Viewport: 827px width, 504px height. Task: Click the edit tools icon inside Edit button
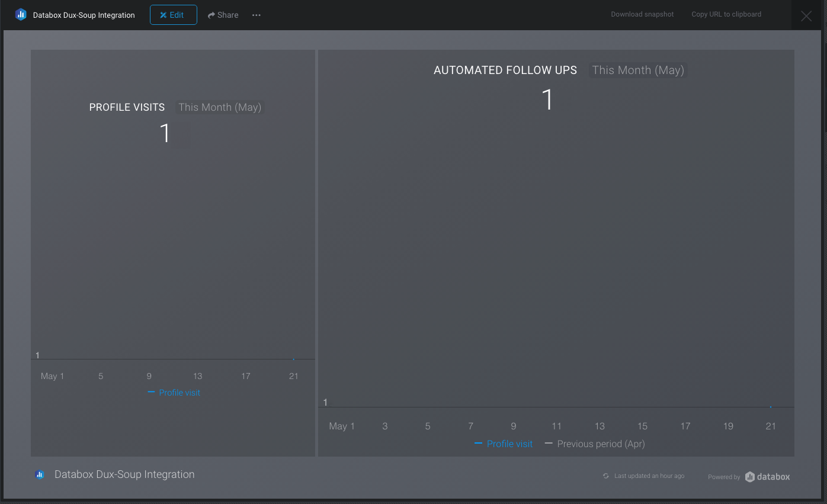[163, 15]
